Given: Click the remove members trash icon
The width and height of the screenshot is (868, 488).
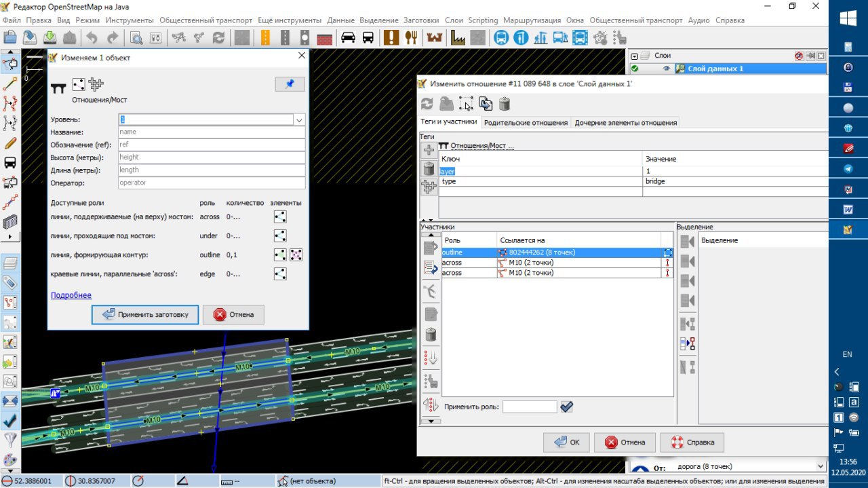Looking at the screenshot, I should click(431, 335).
